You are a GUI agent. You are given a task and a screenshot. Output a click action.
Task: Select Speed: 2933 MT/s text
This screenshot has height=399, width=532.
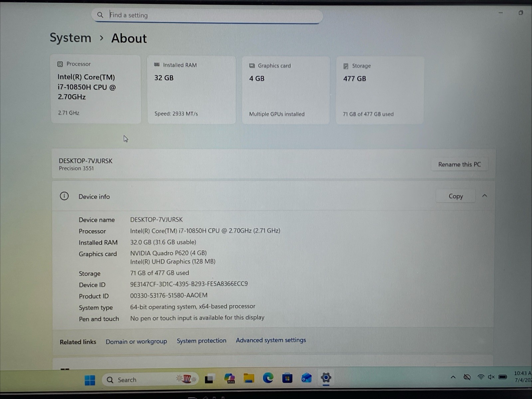click(176, 114)
